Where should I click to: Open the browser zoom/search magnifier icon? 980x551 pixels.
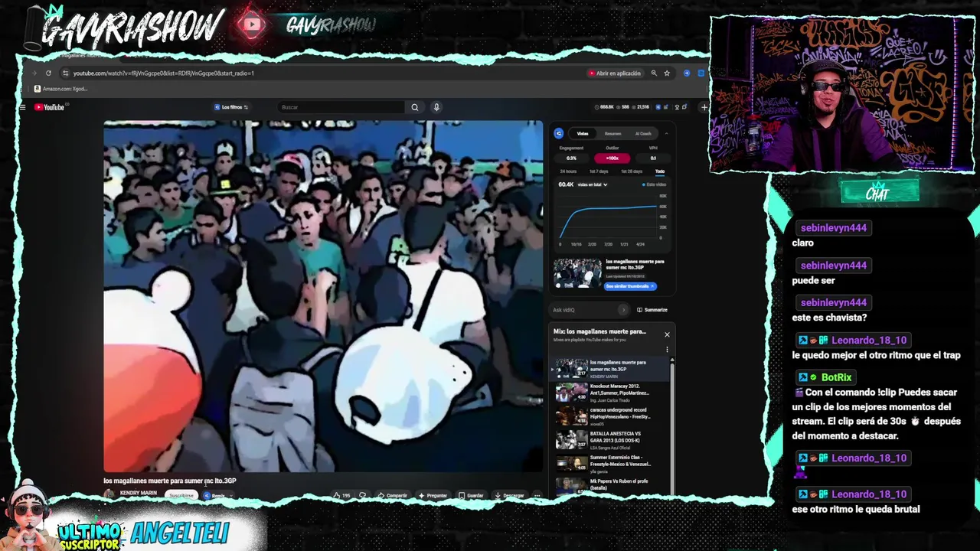coord(654,73)
